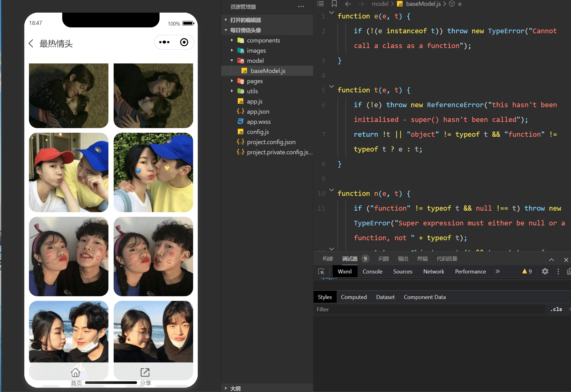The width and height of the screenshot is (571, 392).
Task: Open the Dataset subtab
Action: 385,297
